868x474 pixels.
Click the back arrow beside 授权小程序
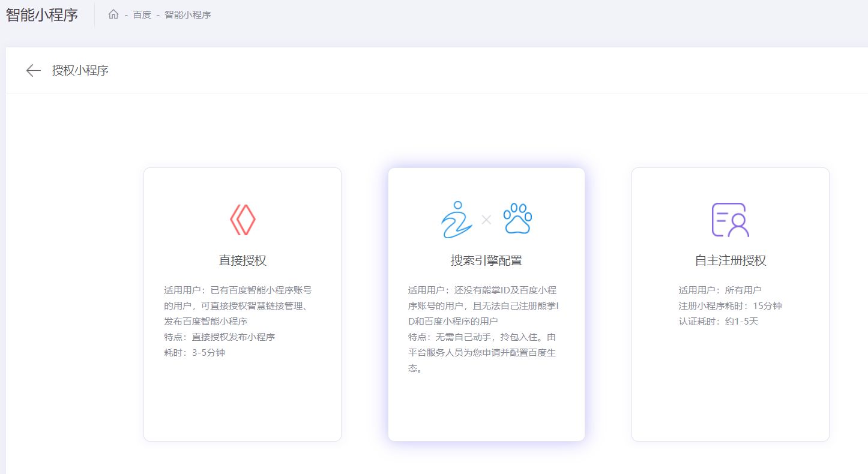[33, 71]
